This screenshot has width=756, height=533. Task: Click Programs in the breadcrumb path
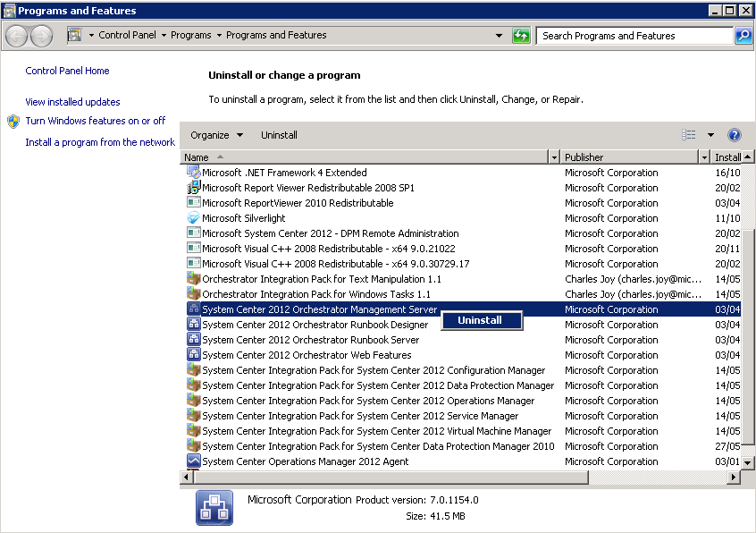click(x=189, y=34)
